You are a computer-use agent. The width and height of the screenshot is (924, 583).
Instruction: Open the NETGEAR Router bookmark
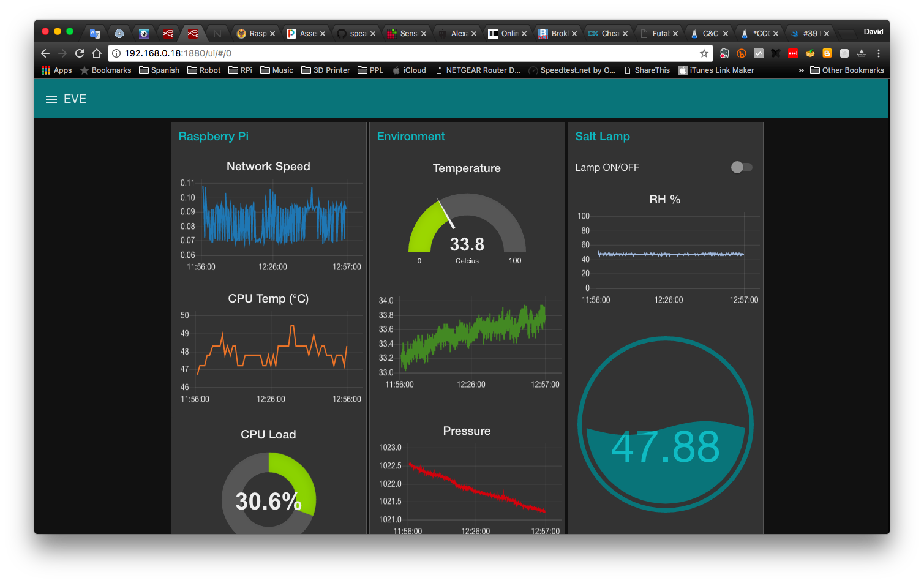coord(478,70)
